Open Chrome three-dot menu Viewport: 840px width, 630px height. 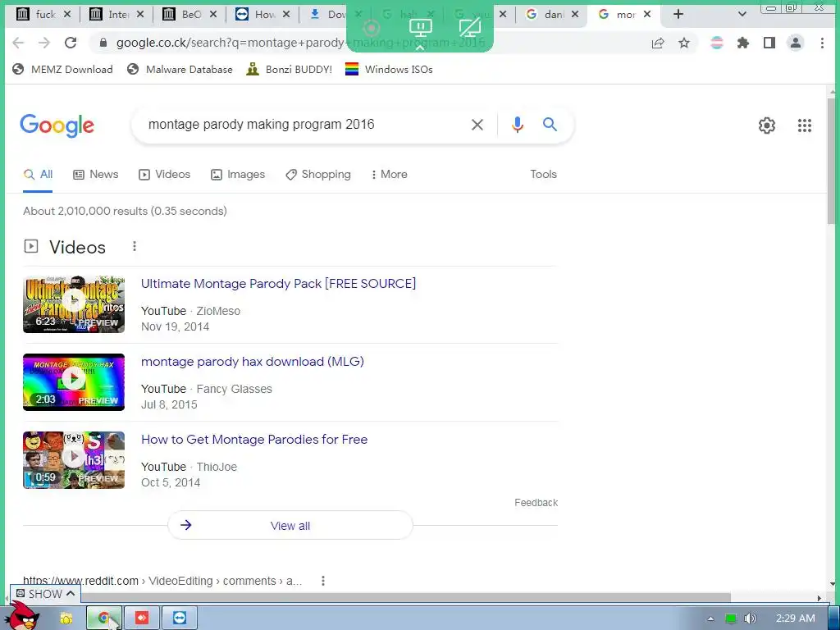coord(822,43)
